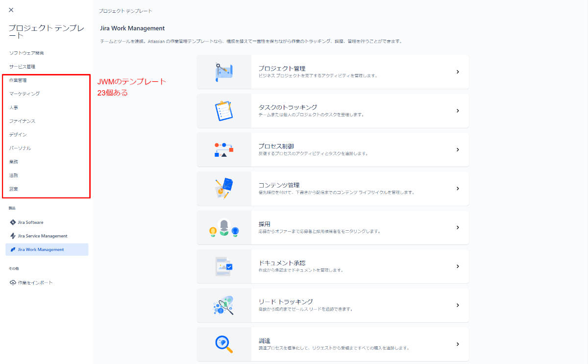Click the タスクのトラッキング clipboard illustration
Viewport: 588px width, 364px height.
pyautogui.click(x=224, y=111)
